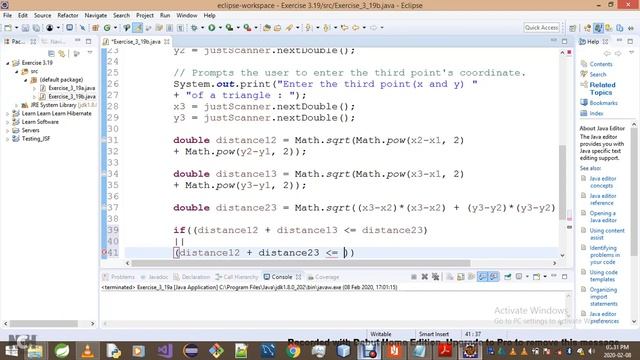
Task: Close the Exercise_3_19b.java editor tab
Action: [x=167, y=42]
